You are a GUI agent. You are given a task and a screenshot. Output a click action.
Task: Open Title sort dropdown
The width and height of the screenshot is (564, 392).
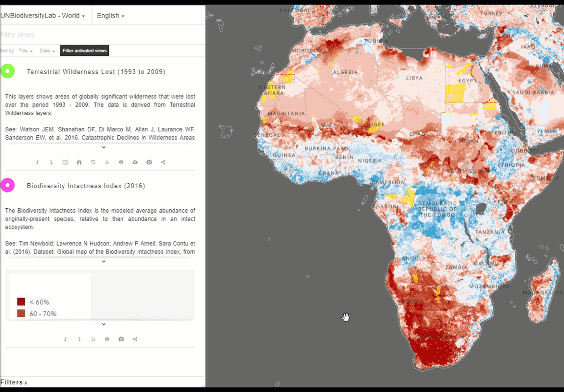point(26,51)
